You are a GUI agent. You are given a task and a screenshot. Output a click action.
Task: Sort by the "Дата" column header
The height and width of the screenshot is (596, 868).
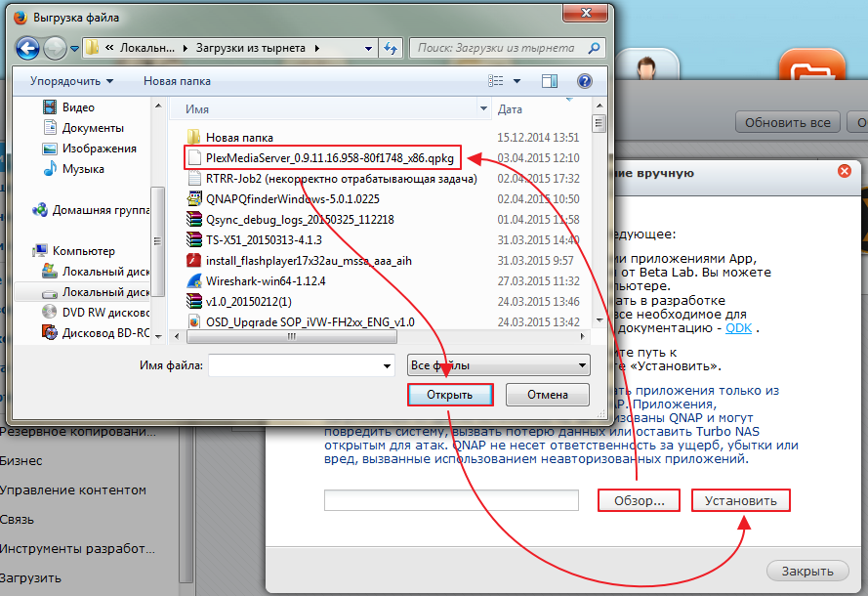(510, 109)
